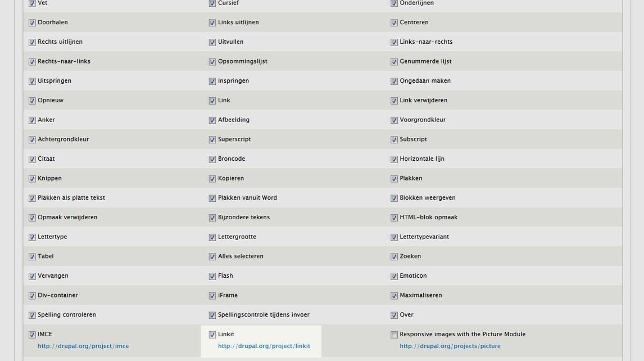Toggle the Emoticon checkbox
This screenshot has height=361, width=644.
(x=394, y=276)
